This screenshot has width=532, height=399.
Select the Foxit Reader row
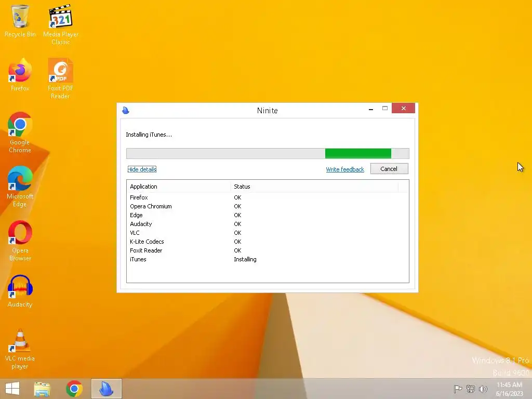point(268,250)
